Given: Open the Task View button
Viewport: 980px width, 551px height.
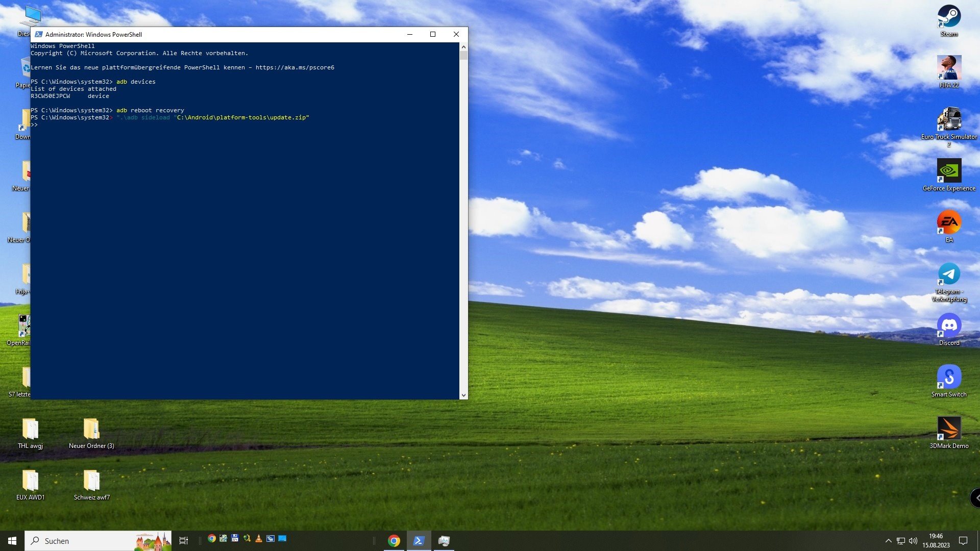Looking at the screenshot, I should (x=184, y=541).
